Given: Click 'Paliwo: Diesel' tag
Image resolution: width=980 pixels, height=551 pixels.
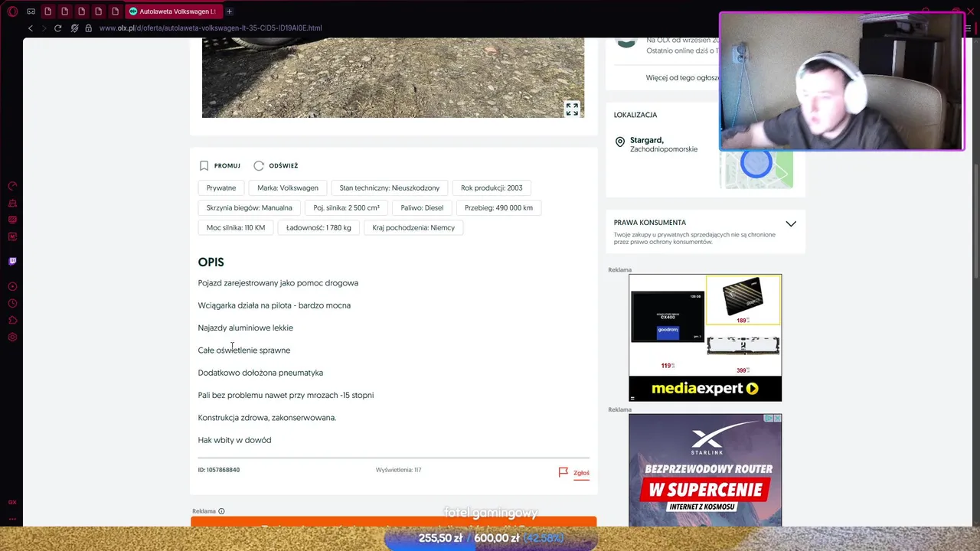Looking at the screenshot, I should click(x=422, y=207).
